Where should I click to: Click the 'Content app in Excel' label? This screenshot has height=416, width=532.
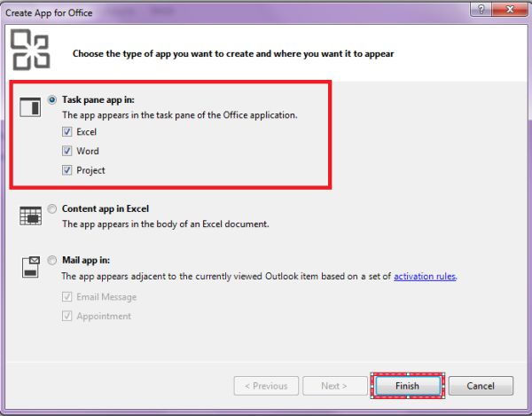click(x=106, y=208)
